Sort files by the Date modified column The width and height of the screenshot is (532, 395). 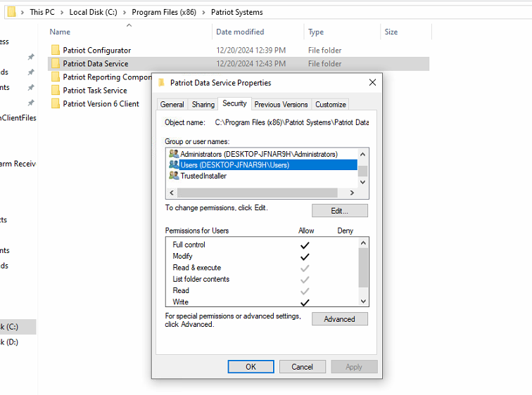click(240, 32)
